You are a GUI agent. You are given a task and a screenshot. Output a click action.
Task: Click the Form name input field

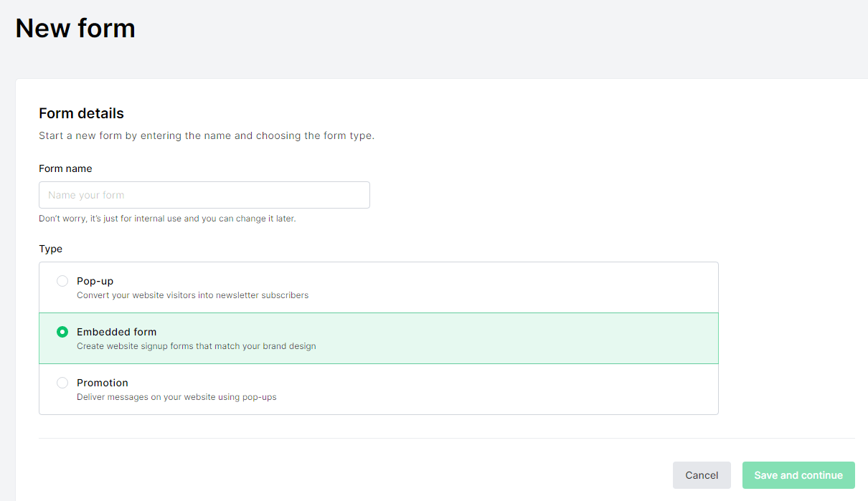coord(204,195)
